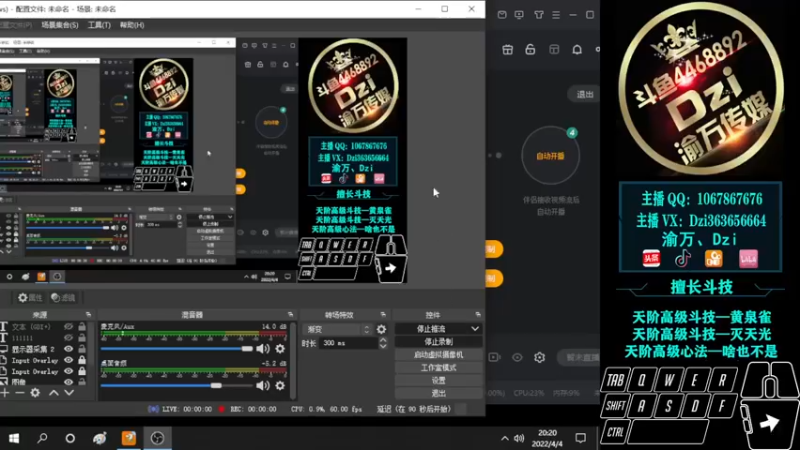
Task: Click 退出 in the controls panel
Action: (438, 393)
